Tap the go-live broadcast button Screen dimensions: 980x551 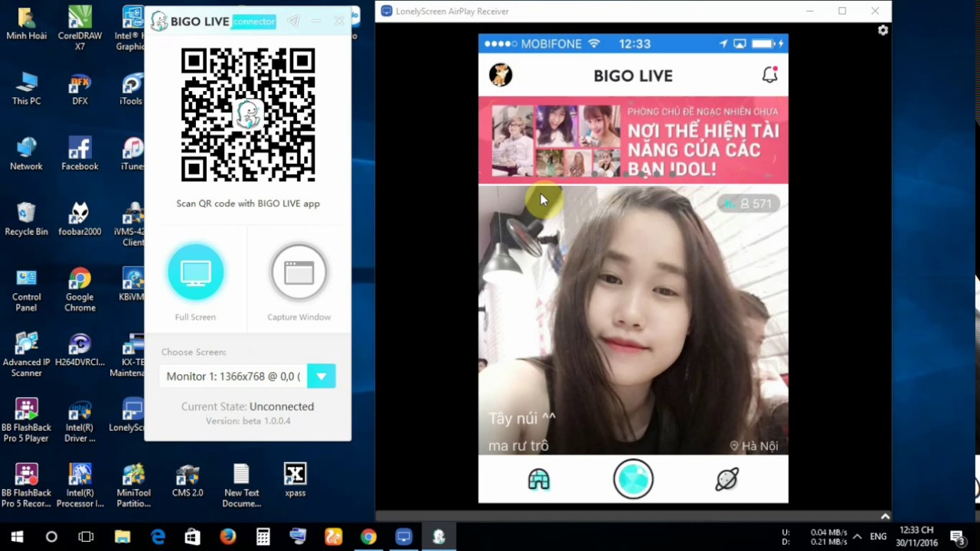point(633,479)
